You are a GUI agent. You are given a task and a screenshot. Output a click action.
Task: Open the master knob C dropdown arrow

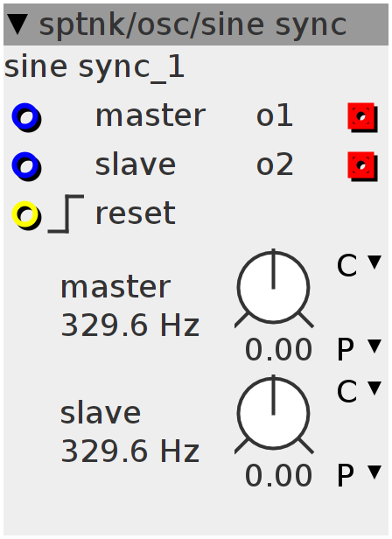374,262
